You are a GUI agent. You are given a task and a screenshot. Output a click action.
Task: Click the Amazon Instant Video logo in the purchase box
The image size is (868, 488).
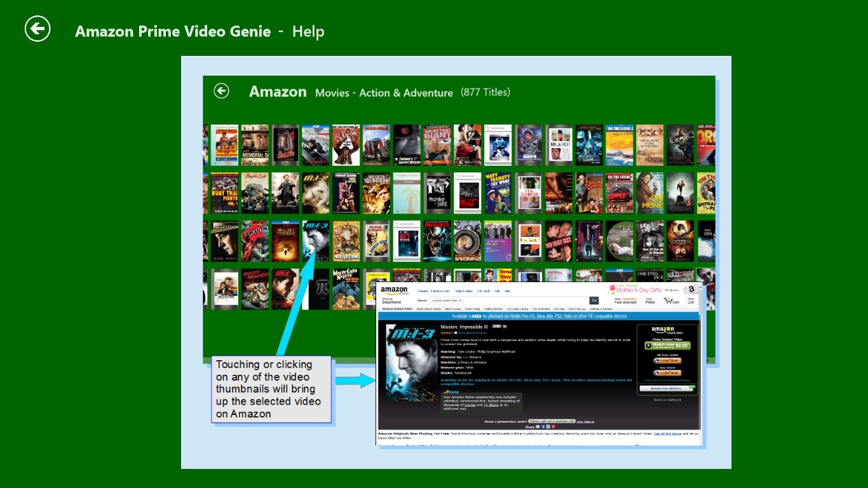(667, 330)
